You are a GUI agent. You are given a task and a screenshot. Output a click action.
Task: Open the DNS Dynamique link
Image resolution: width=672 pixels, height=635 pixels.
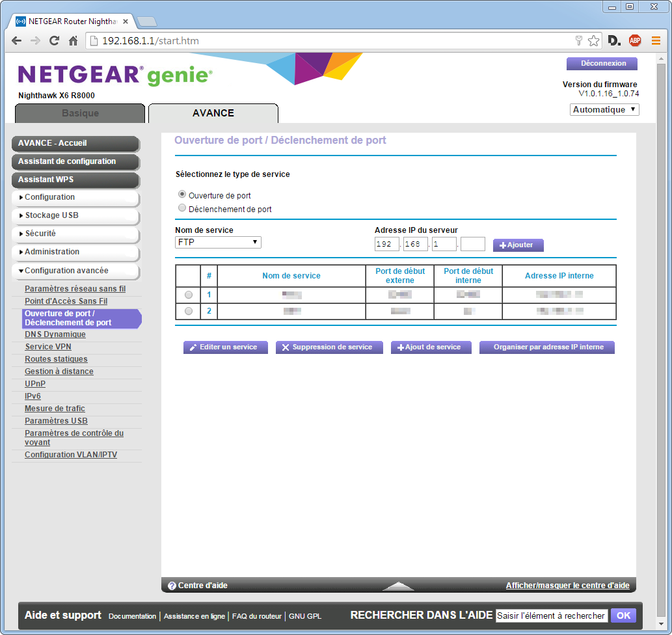(55, 334)
